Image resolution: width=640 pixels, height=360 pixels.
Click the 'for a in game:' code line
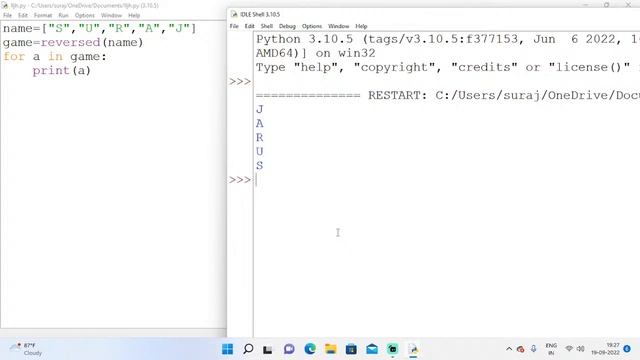[x=55, y=56]
